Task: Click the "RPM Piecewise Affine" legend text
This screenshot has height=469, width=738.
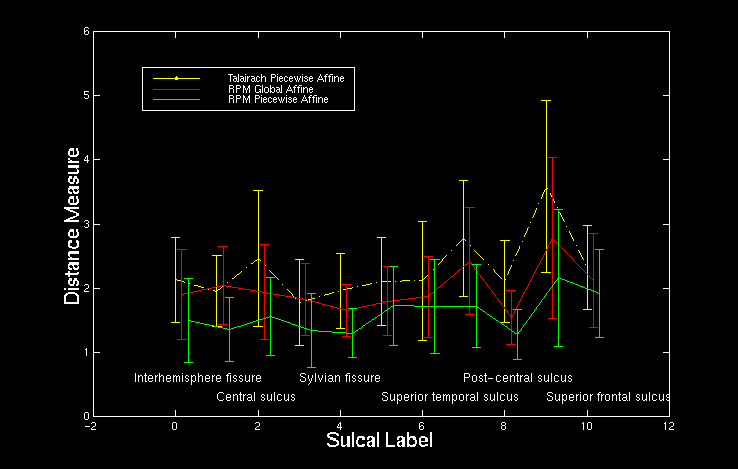Action: (277, 100)
